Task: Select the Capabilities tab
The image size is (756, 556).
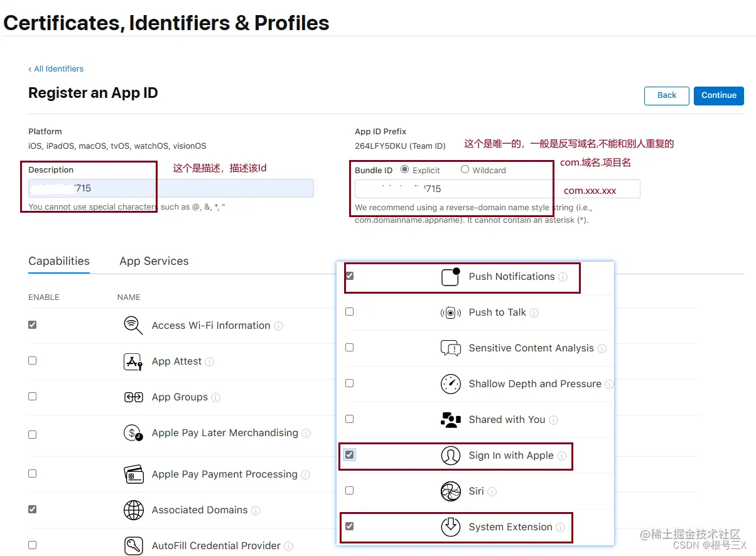Action: point(58,261)
